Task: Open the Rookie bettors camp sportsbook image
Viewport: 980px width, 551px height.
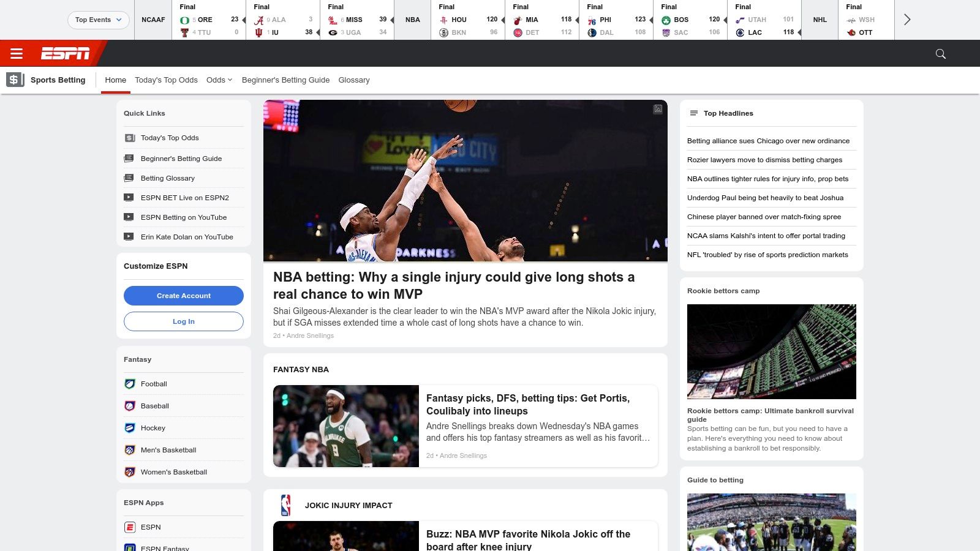Action: pyautogui.click(x=772, y=351)
